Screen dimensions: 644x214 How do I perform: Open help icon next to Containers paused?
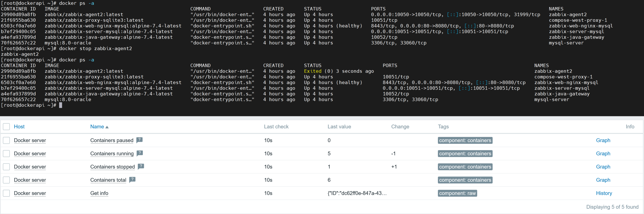click(139, 140)
